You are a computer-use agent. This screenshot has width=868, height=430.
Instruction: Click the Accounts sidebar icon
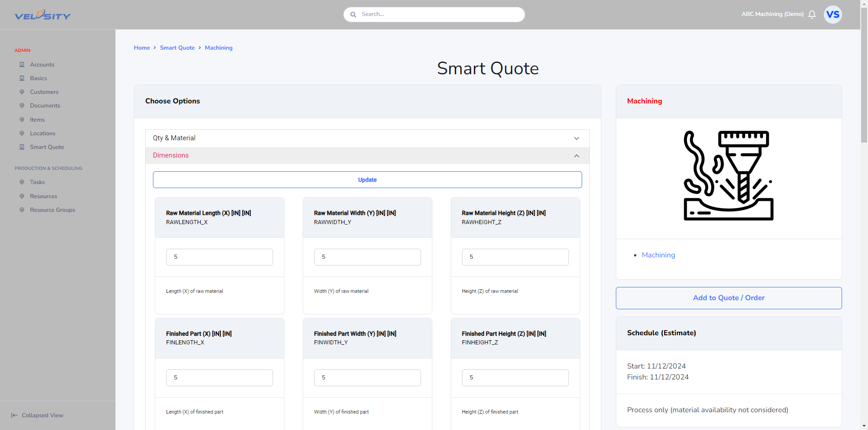pos(22,65)
